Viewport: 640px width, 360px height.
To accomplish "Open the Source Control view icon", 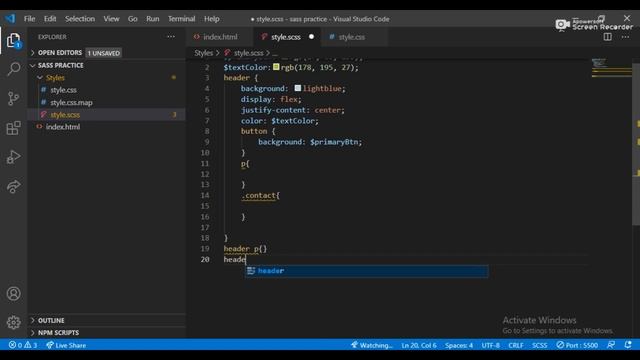I will click(13, 98).
